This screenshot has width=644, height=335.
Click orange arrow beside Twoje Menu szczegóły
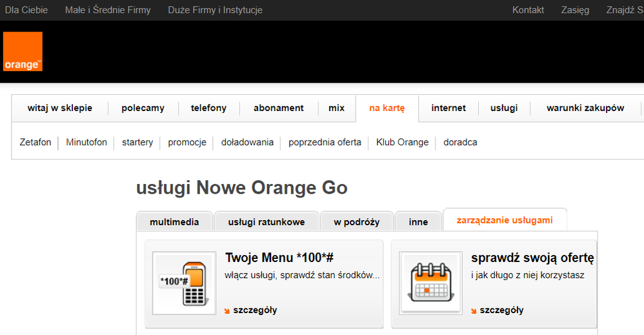coord(227,310)
